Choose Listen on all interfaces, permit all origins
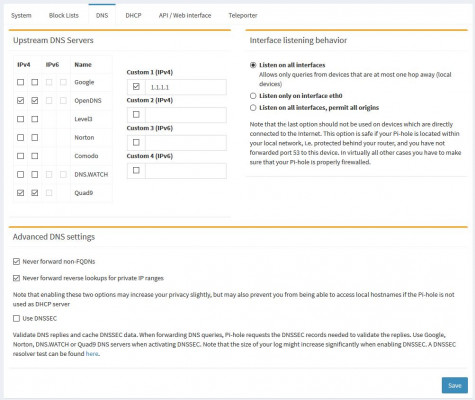Screen dimensions: 475x400 pyautogui.click(x=253, y=108)
